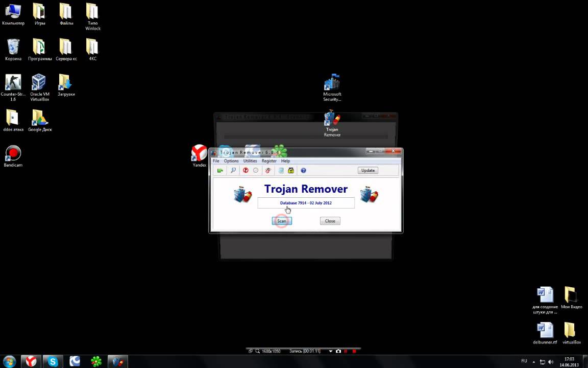Viewport: 588px width, 368px height.
Task: Select the Мои Видео folder
Action: click(x=572, y=298)
